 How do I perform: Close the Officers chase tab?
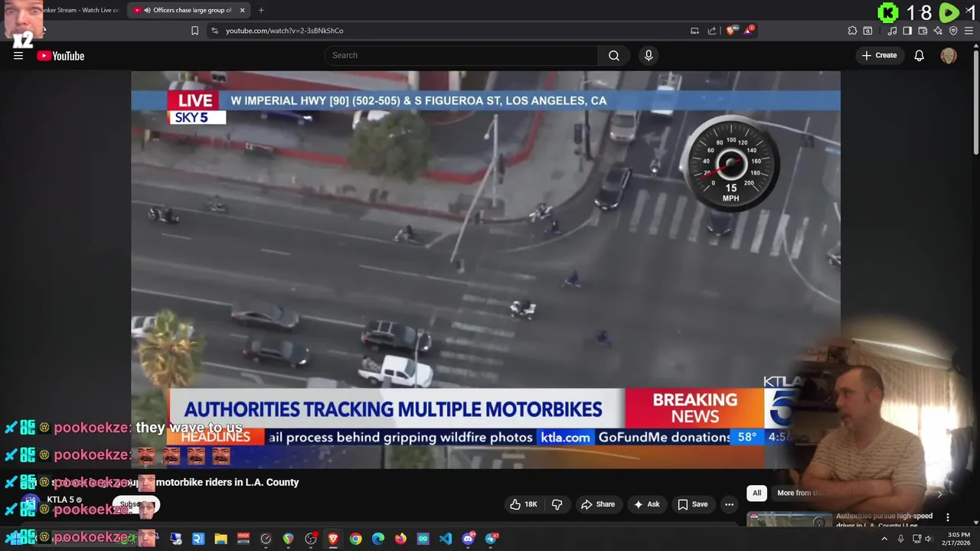243,10
